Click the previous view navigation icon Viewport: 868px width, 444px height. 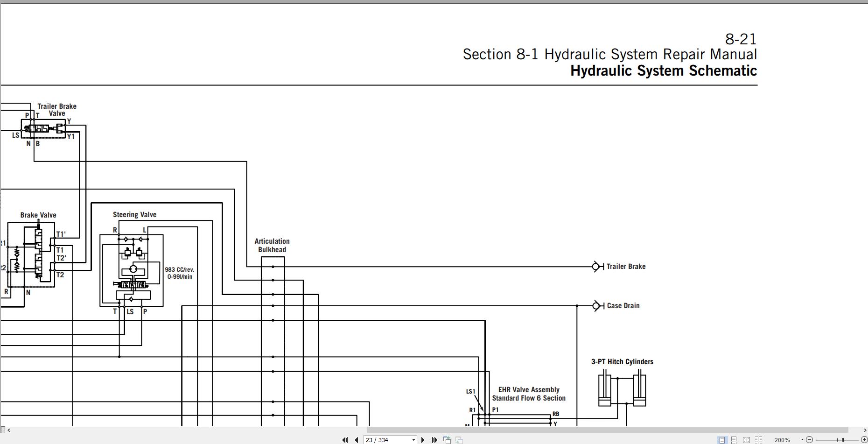coord(447,440)
